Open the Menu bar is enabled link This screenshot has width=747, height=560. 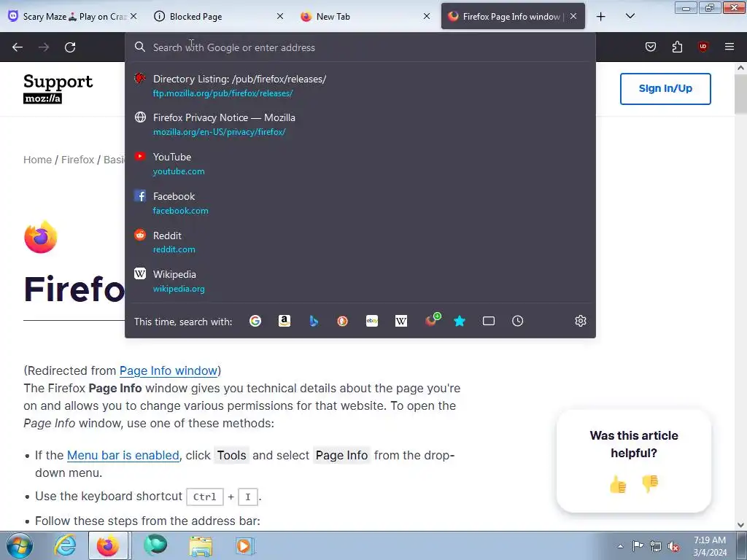tap(123, 455)
